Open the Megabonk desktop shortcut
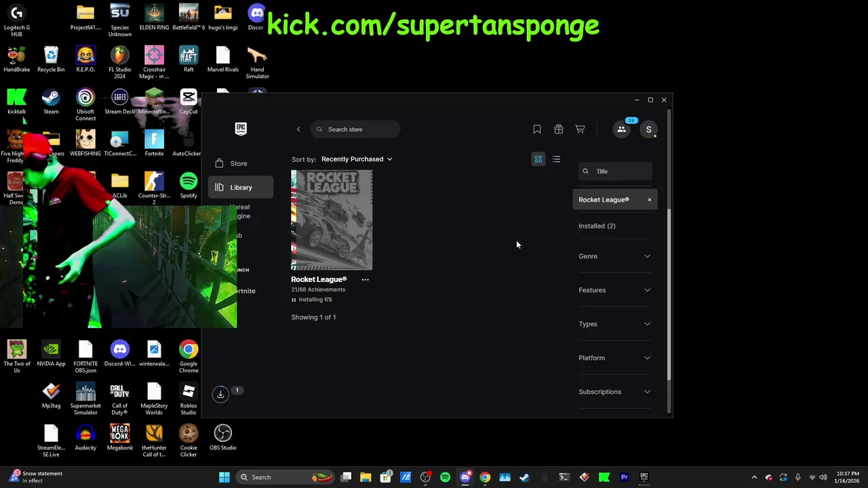This screenshot has width=868, height=488. [x=120, y=438]
